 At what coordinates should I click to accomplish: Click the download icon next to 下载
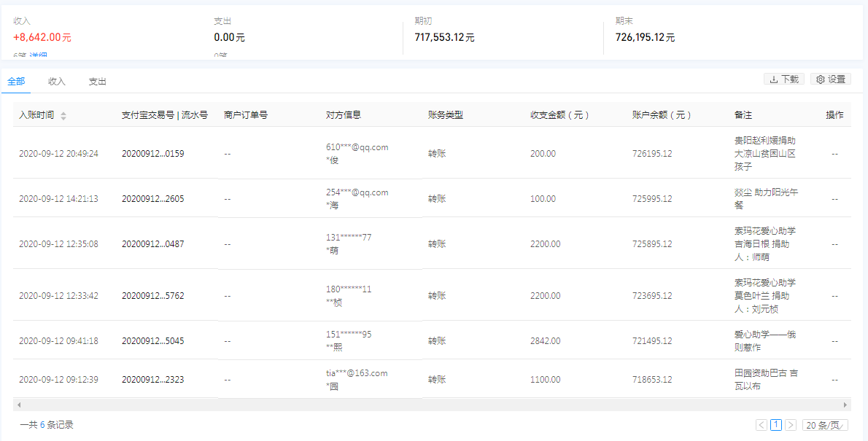pyautogui.click(x=774, y=79)
